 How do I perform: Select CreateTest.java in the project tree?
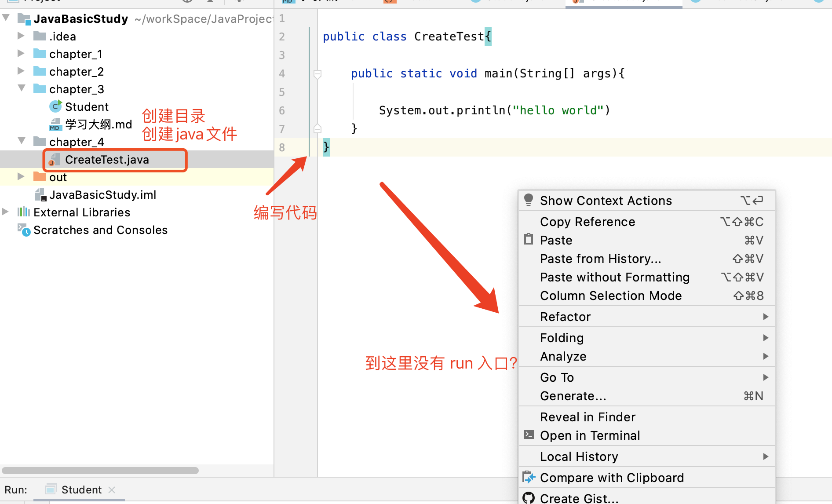107,160
